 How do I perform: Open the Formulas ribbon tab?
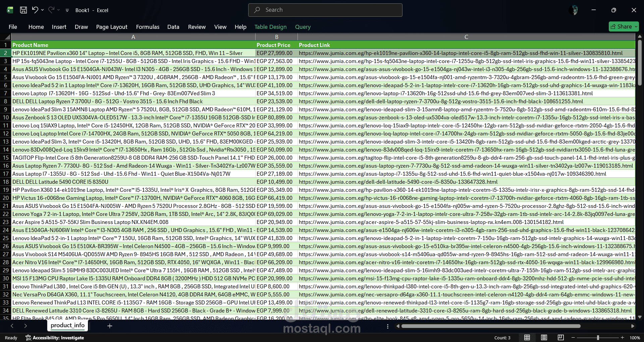pos(148,27)
